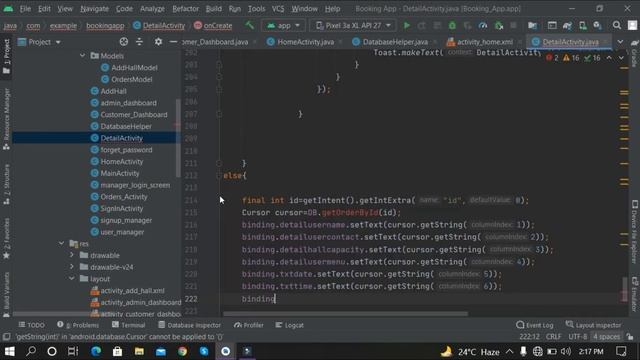Open Microsoft Edge from taskbar
This screenshot has height=360, width=640.
[96, 351]
